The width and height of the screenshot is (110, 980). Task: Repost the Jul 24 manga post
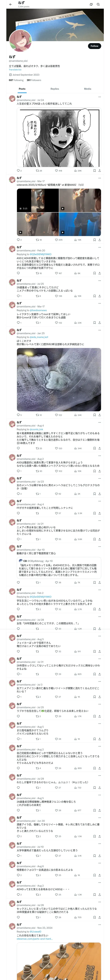pos(37,171)
